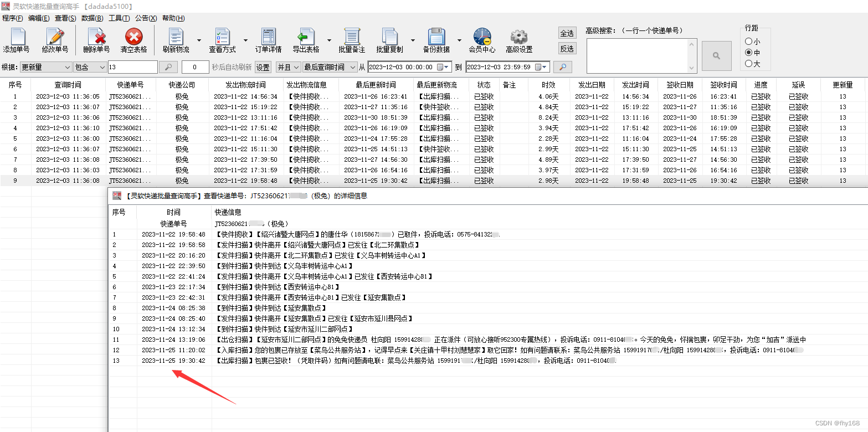
Task: Click the 时效 column header
Action: (549, 85)
